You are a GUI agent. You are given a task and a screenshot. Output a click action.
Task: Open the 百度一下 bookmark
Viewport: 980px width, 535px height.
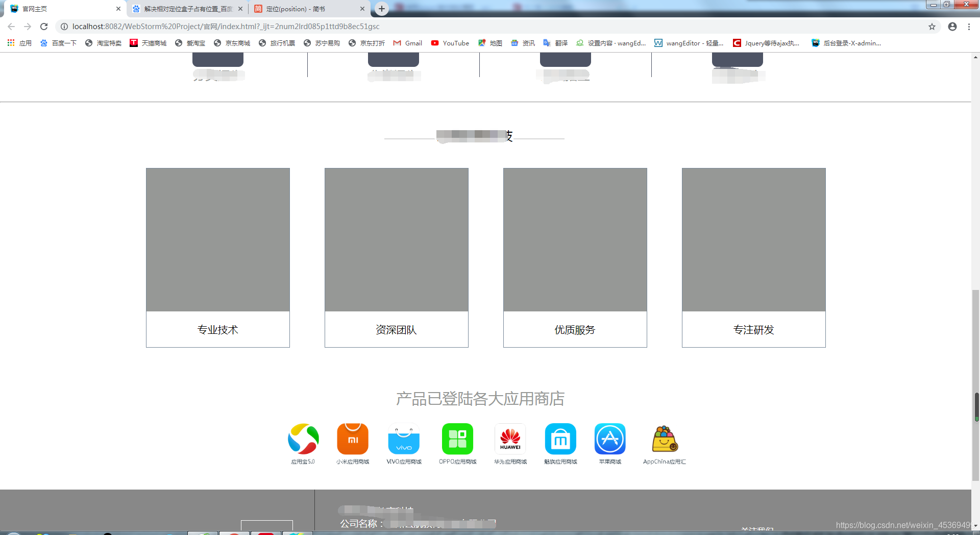[58, 43]
